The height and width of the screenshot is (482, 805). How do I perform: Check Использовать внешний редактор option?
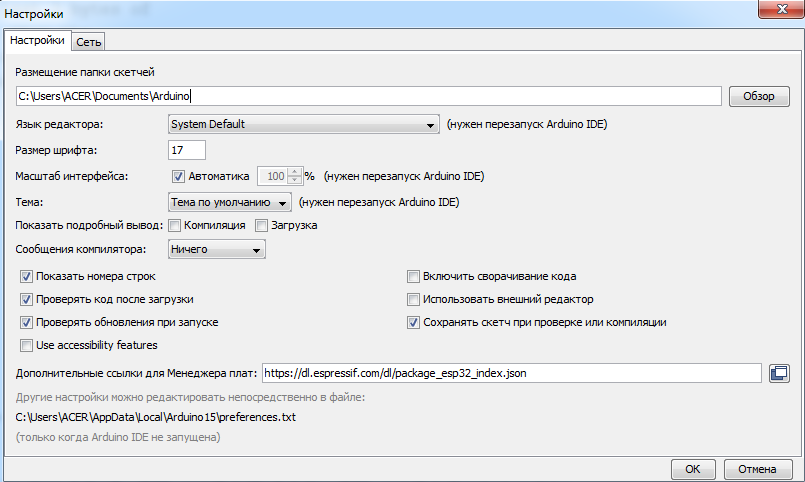click(x=413, y=299)
